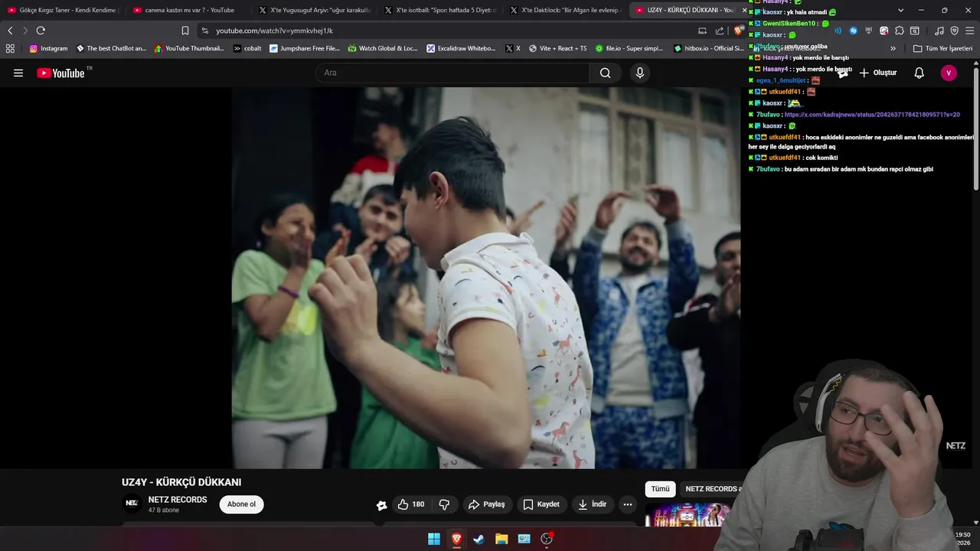Click the taskbar icon between Explorer and OBS
The height and width of the screenshot is (551, 980).
click(524, 539)
